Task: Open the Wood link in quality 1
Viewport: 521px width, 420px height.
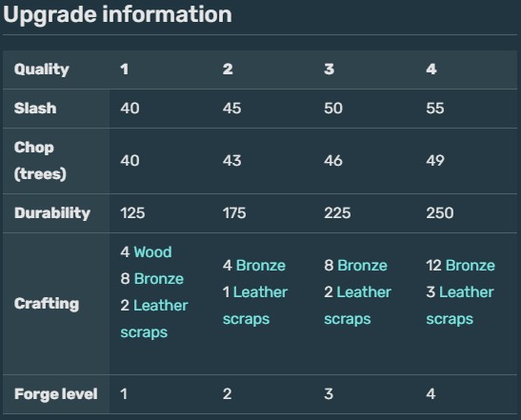Action: point(152,252)
